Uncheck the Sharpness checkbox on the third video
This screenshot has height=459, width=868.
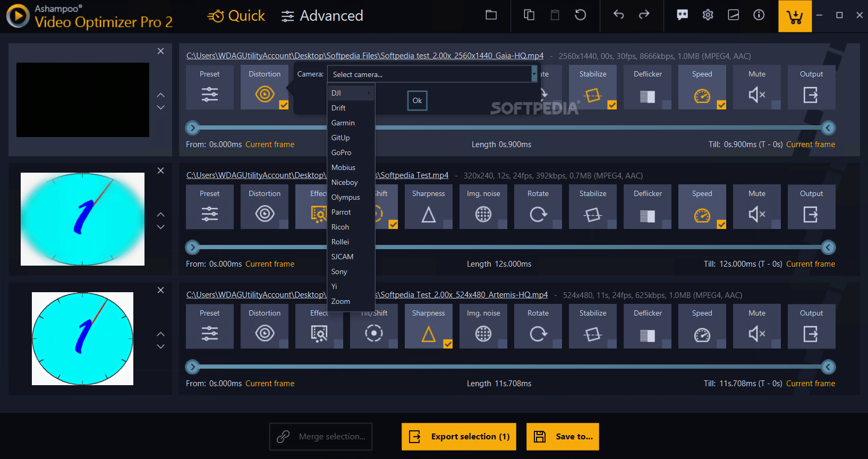[448, 344]
